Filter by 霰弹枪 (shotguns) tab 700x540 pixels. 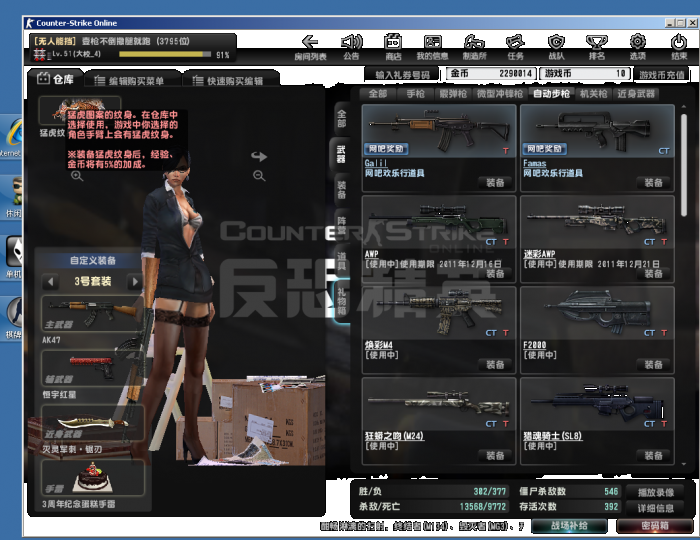(x=453, y=94)
